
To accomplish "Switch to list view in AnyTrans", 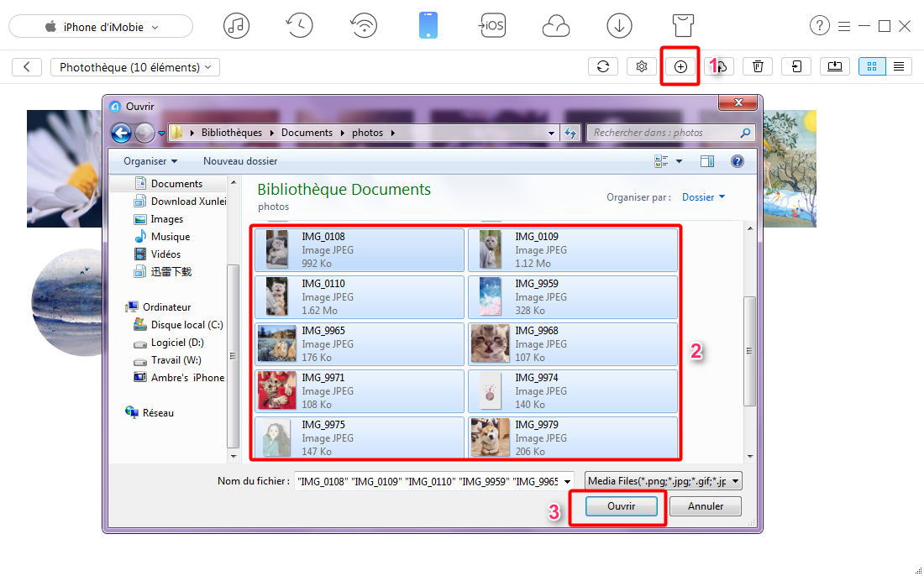I will pyautogui.click(x=899, y=66).
